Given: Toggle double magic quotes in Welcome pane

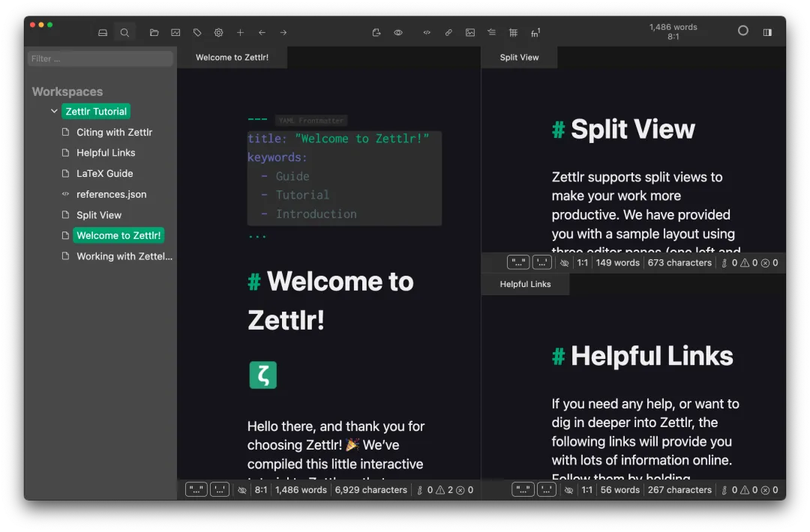Looking at the screenshot, I should click(x=196, y=490).
